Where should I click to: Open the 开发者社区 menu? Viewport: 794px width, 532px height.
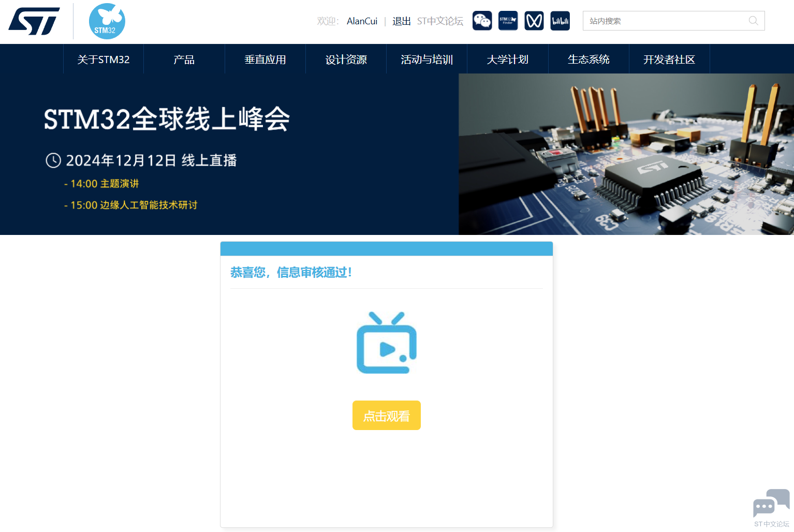tap(669, 60)
